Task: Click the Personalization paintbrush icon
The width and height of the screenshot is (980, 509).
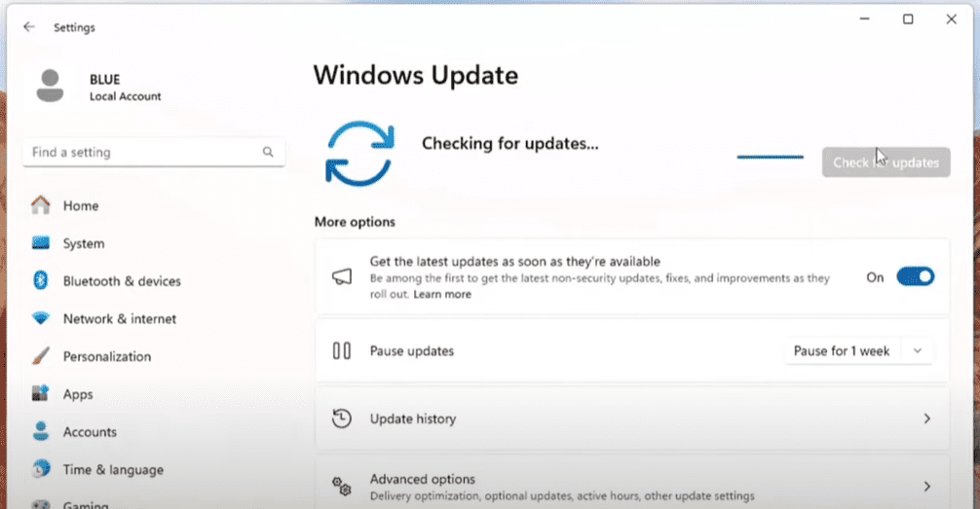Action: (41, 356)
